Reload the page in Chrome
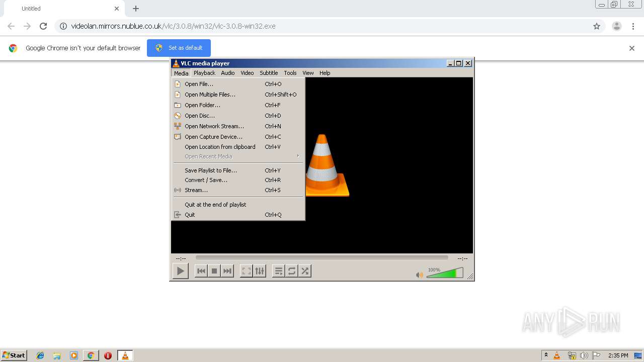Screen dimensions: 644x362 coord(43,26)
